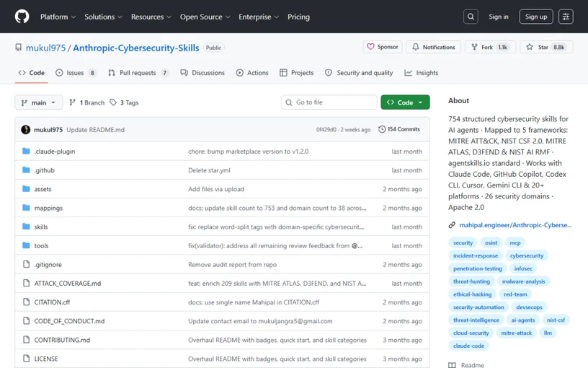Click the mappings folder icon
The width and height of the screenshot is (588, 368).
pyautogui.click(x=26, y=207)
